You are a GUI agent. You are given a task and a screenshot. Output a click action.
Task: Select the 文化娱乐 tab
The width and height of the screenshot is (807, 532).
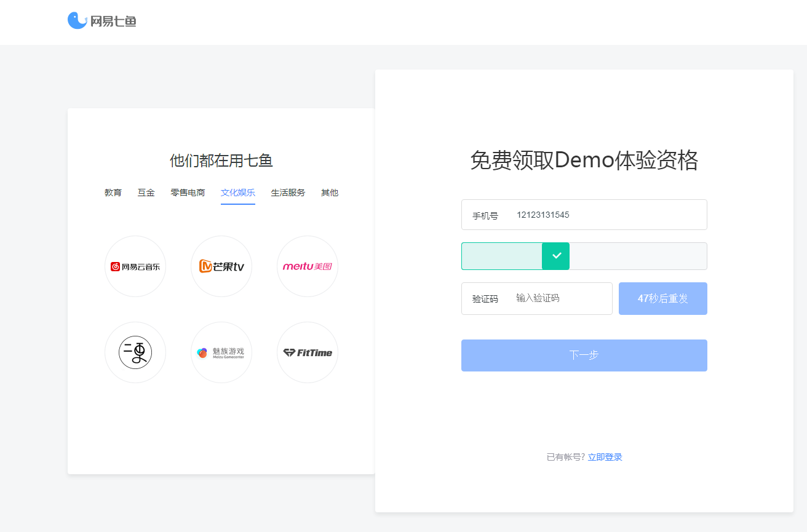[238, 193]
